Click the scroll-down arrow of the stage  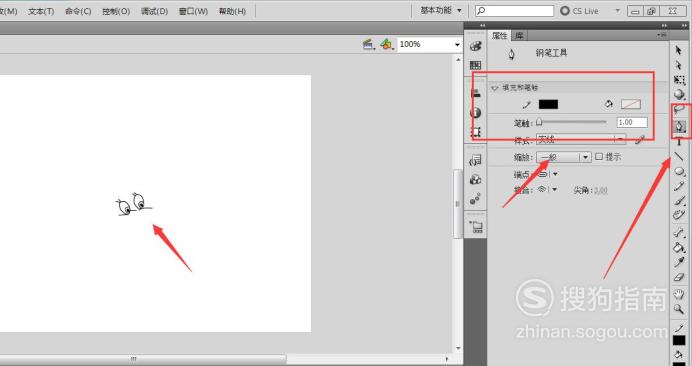(458, 348)
